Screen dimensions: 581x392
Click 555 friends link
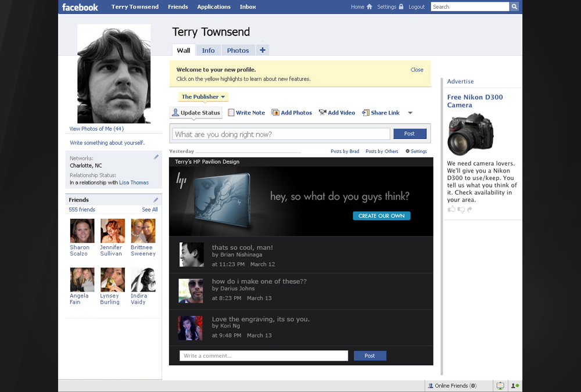pyautogui.click(x=82, y=209)
